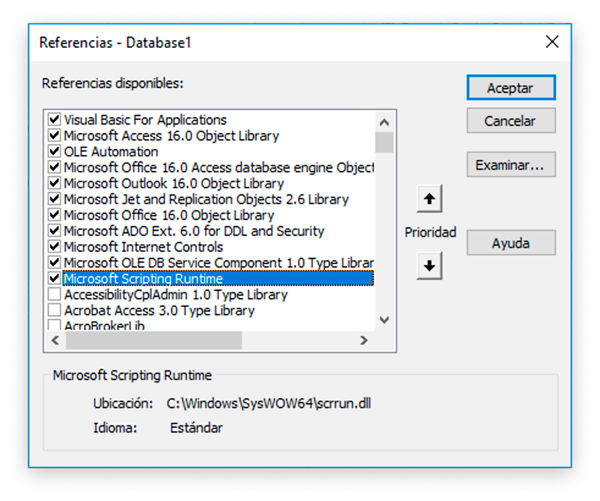Uncheck Microsoft Access 16.0 Object Library

pos(55,136)
